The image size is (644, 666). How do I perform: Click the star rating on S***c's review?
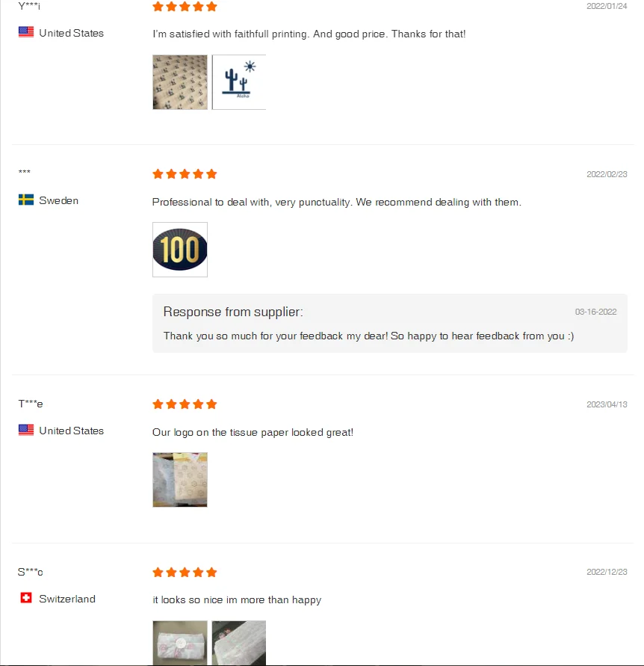(x=185, y=573)
